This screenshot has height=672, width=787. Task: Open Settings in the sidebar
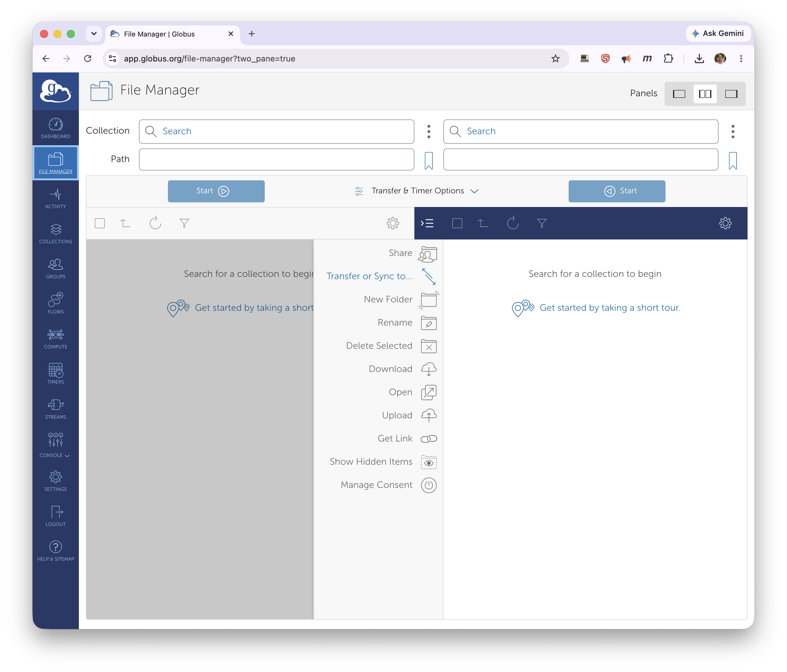point(55,481)
